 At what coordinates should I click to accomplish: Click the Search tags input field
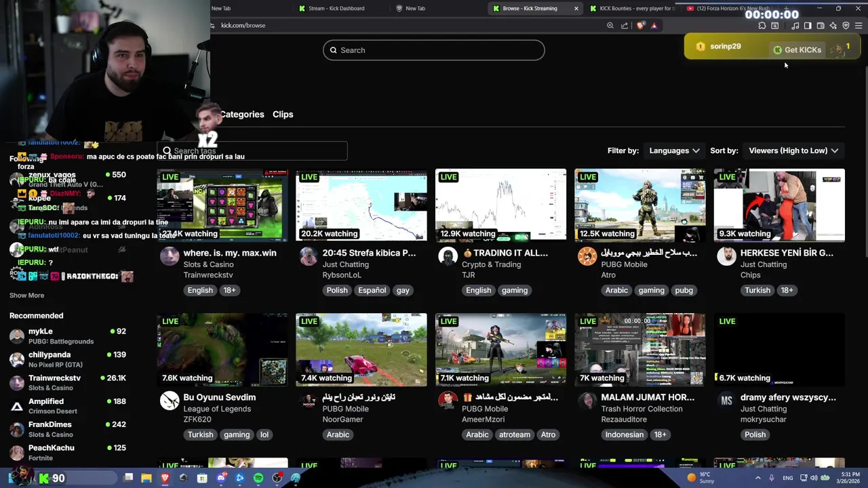point(252,151)
